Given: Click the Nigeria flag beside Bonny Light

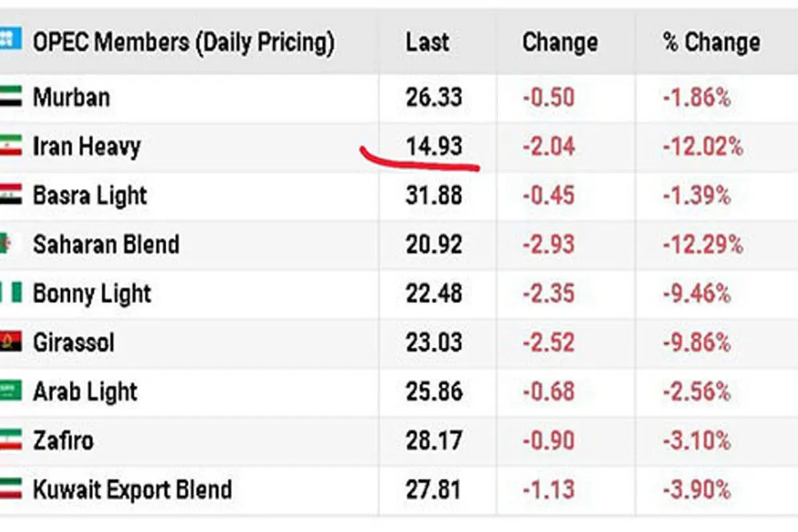Looking at the screenshot, I should coord(11,293).
